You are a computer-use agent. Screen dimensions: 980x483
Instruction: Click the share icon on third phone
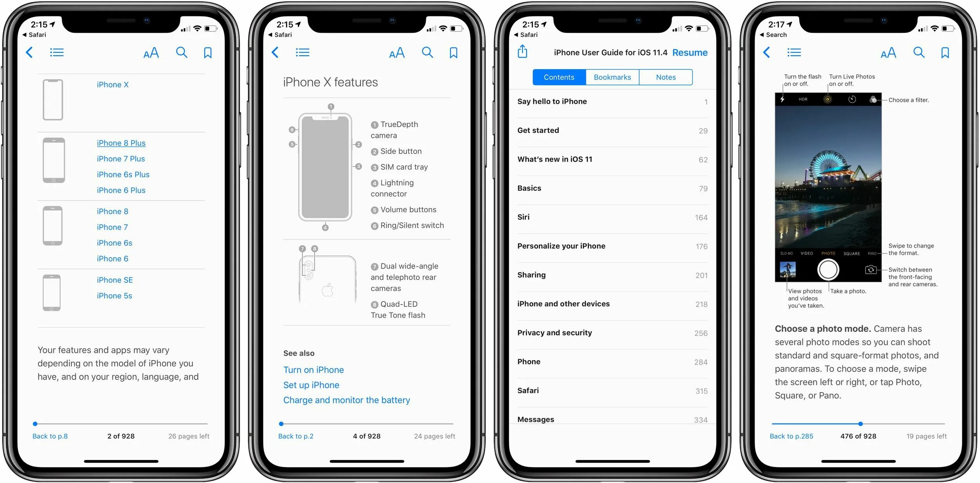(524, 52)
